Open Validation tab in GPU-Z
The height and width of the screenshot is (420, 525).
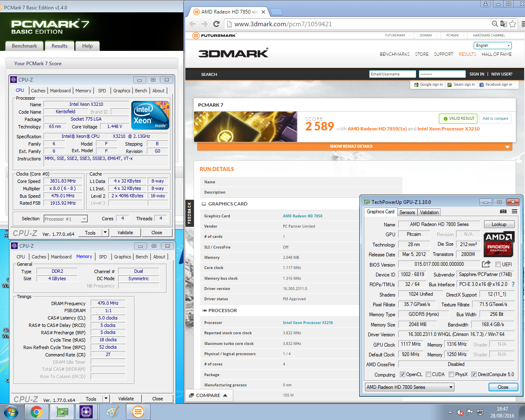coord(429,212)
